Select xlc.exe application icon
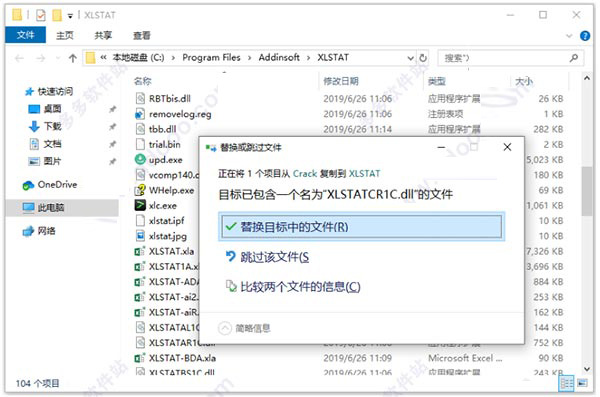The image size is (600, 397). (x=140, y=205)
